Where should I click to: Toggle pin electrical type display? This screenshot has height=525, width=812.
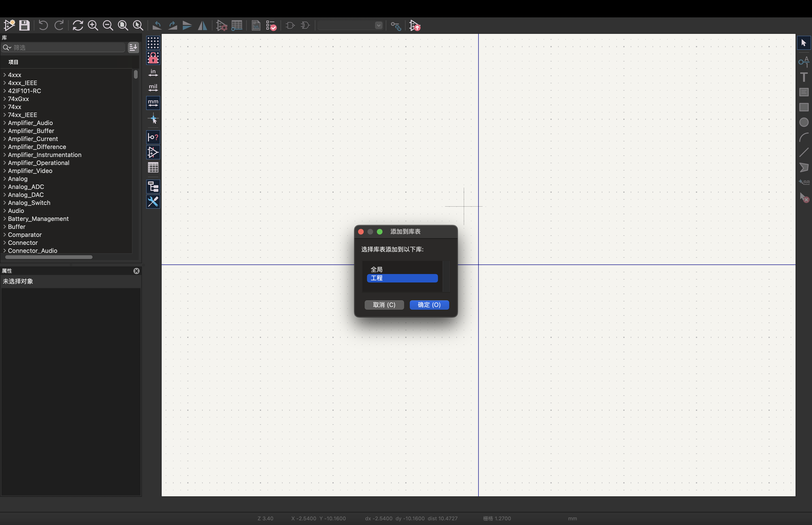coord(153,137)
